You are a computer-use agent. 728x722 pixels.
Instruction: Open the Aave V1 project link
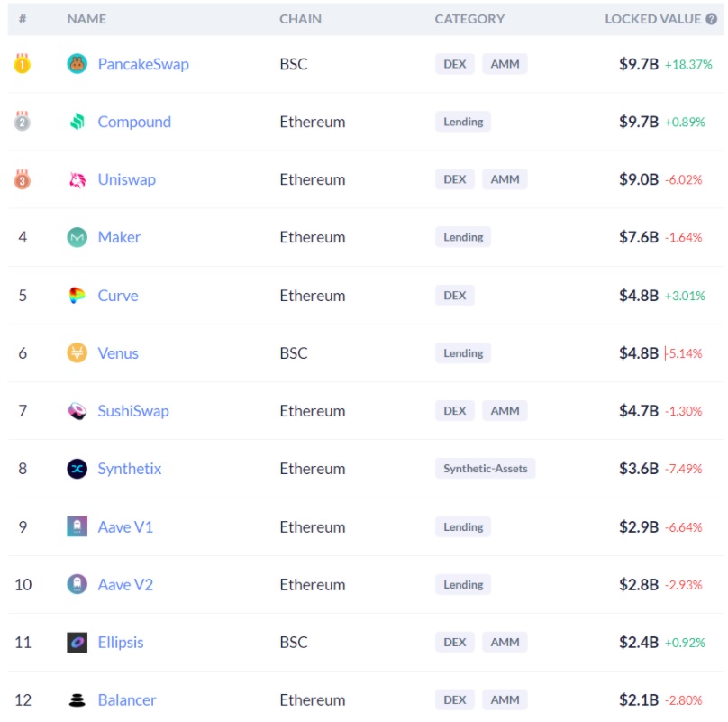pyautogui.click(x=125, y=527)
